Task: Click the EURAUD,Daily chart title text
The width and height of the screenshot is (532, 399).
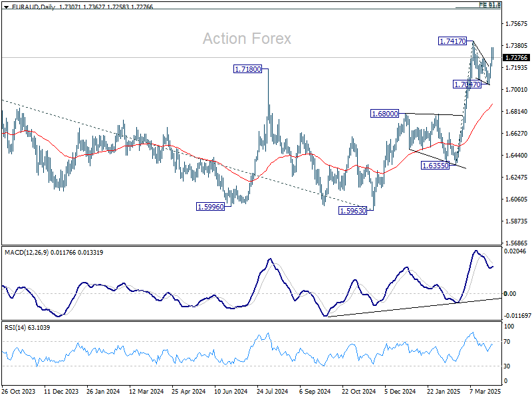Action: click(x=33, y=7)
